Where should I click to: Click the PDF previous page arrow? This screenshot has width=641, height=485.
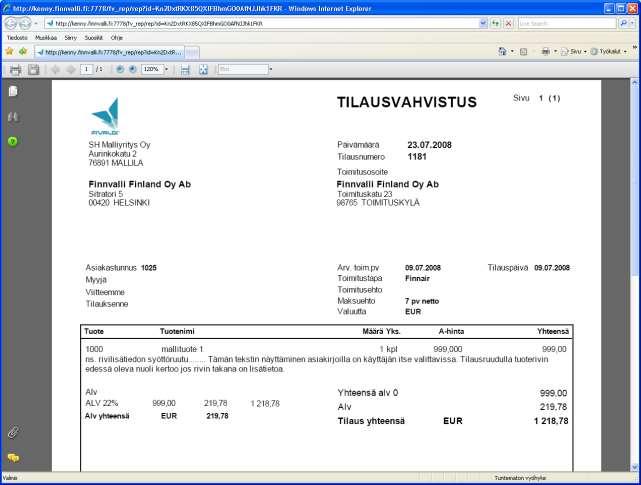(x=55, y=70)
